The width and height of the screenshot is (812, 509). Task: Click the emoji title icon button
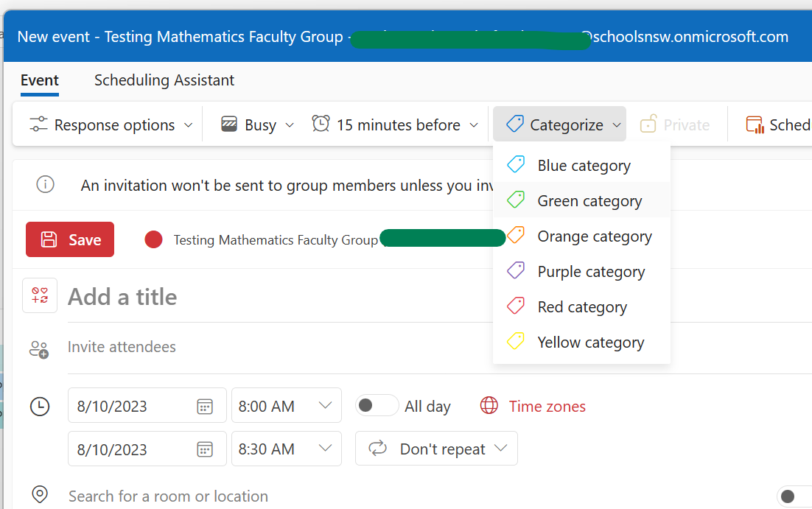click(x=40, y=296)
